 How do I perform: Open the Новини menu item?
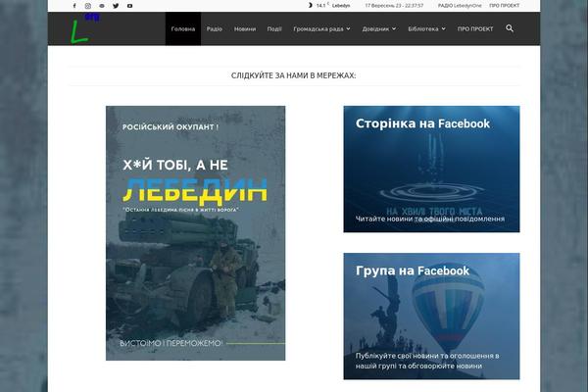pyautogui.click(x=244, y=28)
